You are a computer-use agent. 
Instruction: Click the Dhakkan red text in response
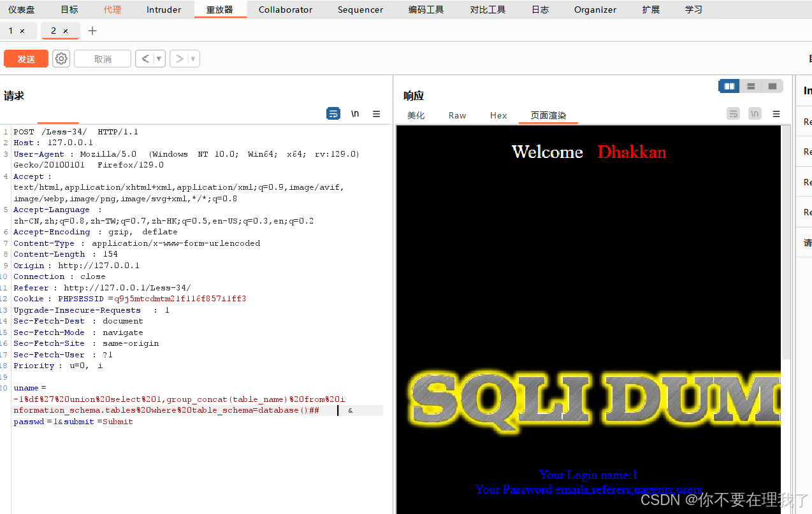point(632,152)
